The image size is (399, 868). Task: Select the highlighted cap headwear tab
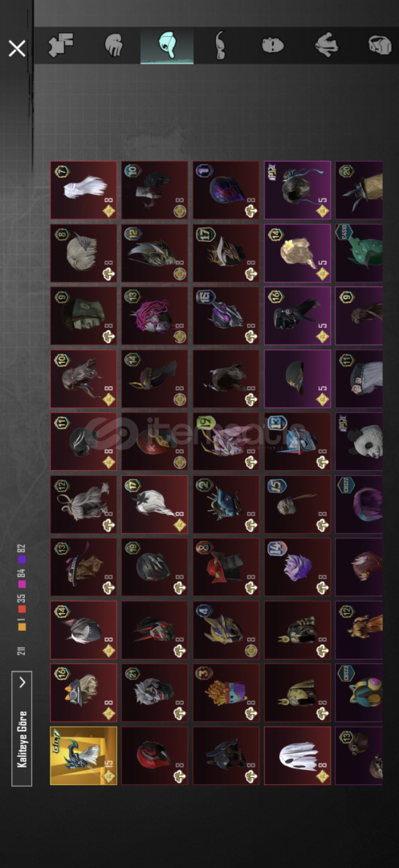tap(167, 45)
